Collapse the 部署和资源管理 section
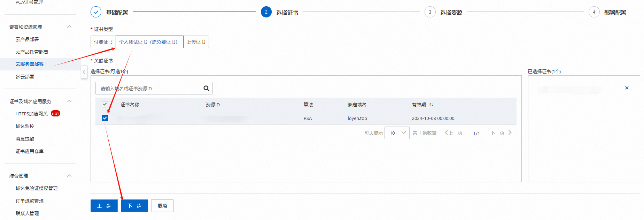 (x=69, y=26)
